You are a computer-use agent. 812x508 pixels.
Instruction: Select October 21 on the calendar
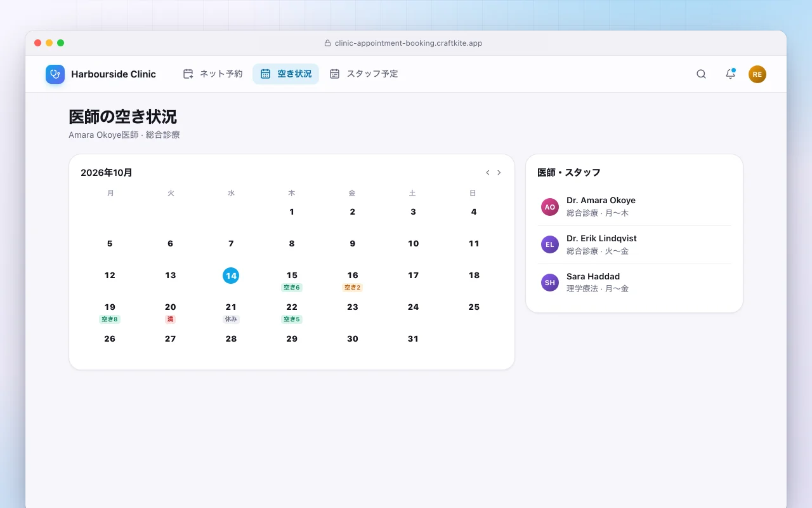coord(231,307)
